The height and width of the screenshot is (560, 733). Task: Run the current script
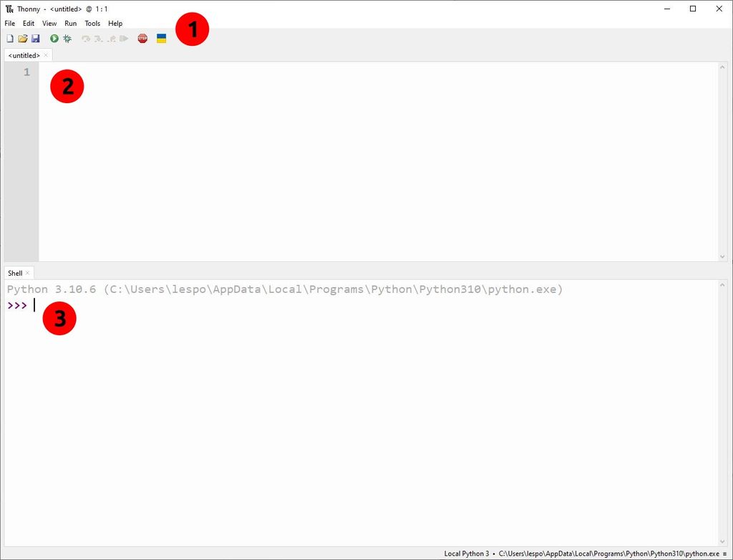coord(54,38)
